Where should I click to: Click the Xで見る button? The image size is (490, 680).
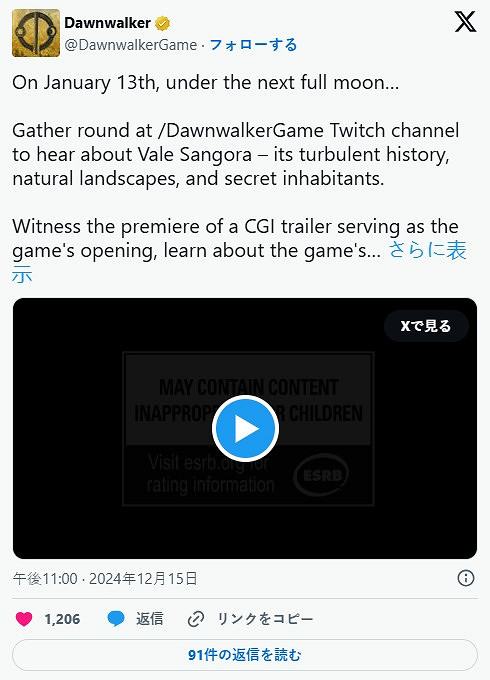pyautogui.click(x=426, y=326)
